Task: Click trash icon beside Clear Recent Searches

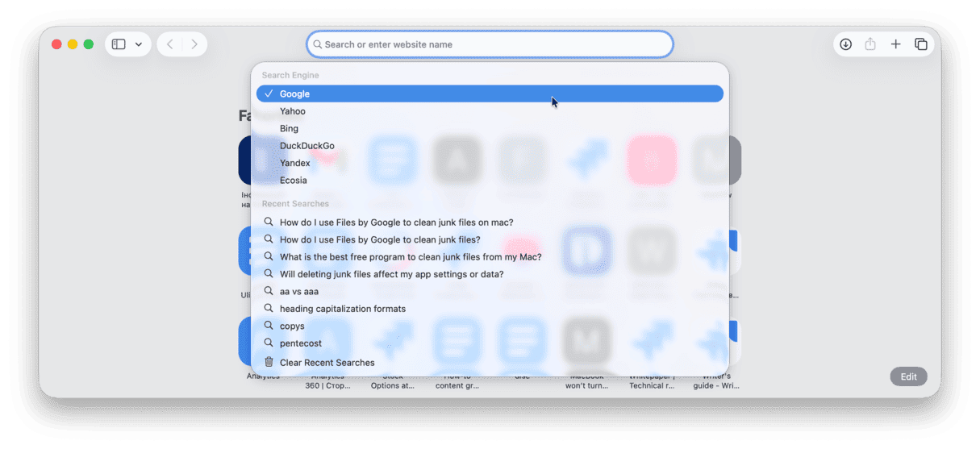Action: coord(269,362)
